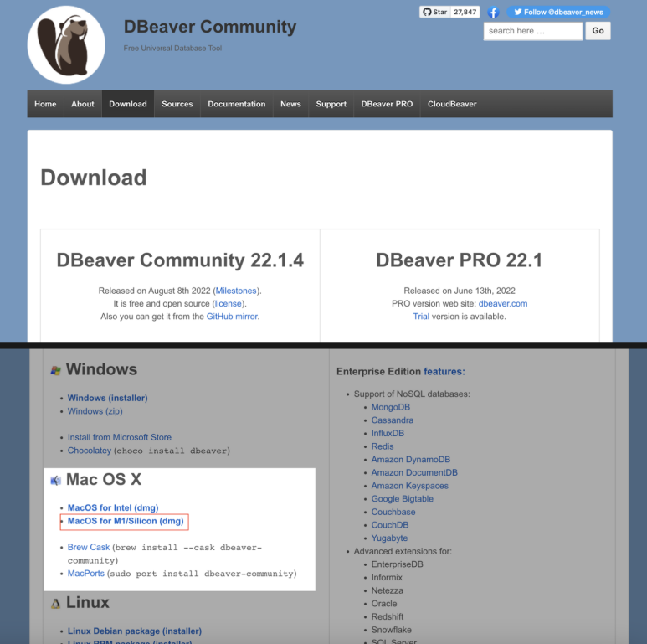Click the Informix list entry
The height and width of the screenshot is (644, 647).
(387, 578)
